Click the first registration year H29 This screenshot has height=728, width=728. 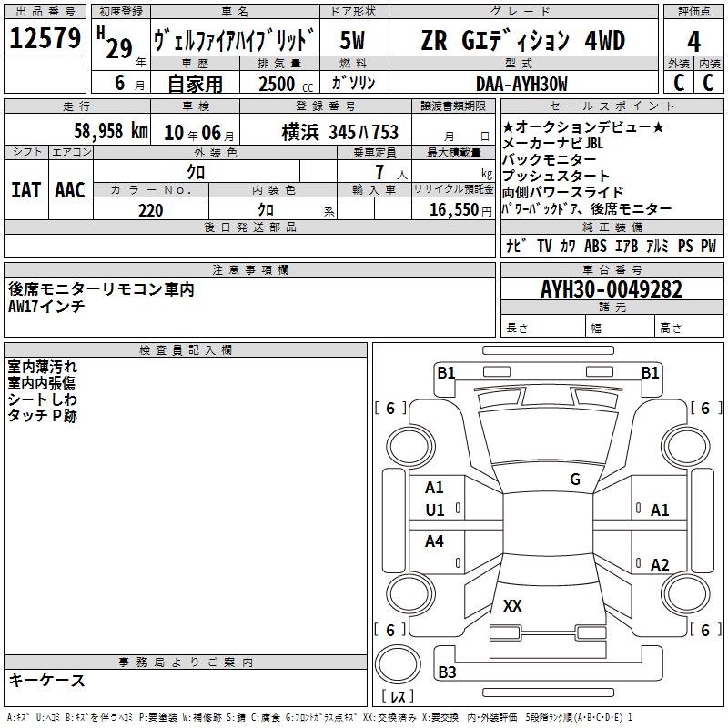pos(116,43)
